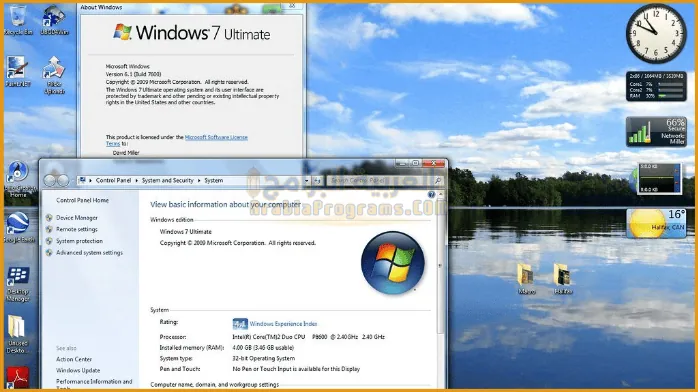Click the wireless network signal gadget
Screen dimensions: 698x392
[656, 132]
